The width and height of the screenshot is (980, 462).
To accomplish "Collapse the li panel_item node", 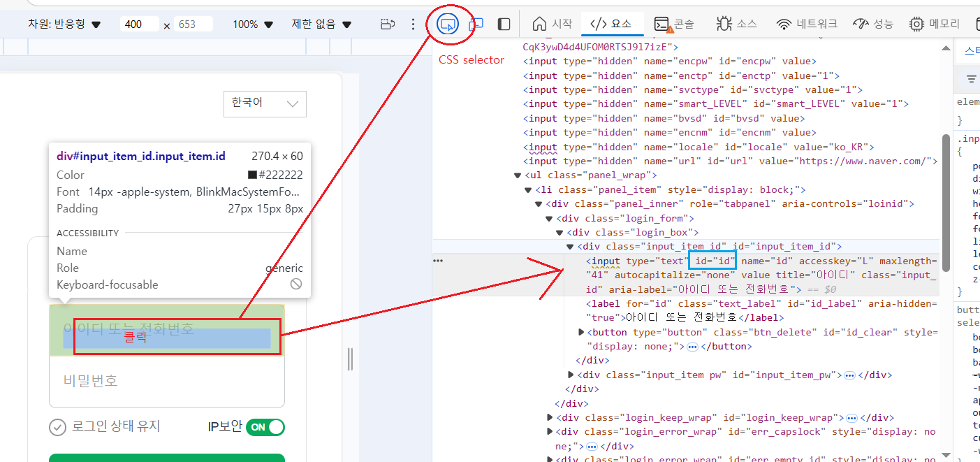I will click(528, 190).
